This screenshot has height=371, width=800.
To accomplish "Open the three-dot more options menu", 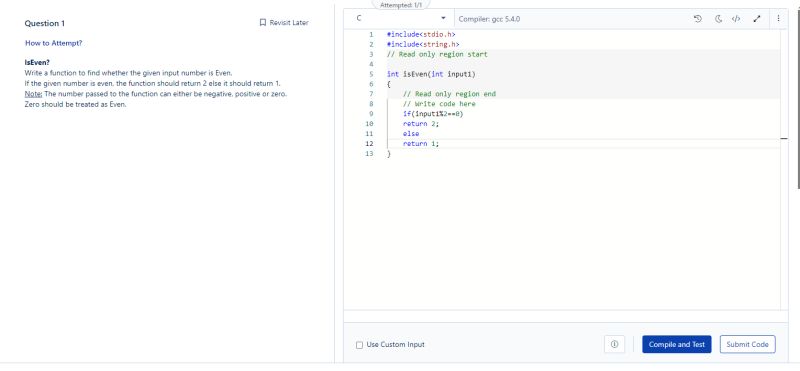I will click(778, 18).
